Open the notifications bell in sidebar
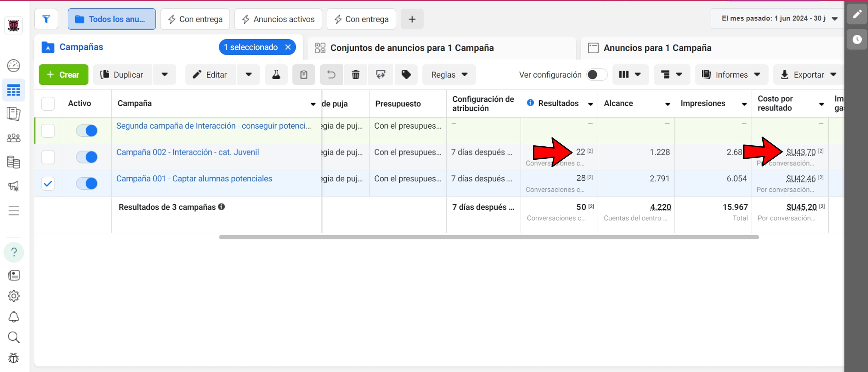The width and height of the screenshot is (868, 372). click(14, 316)
